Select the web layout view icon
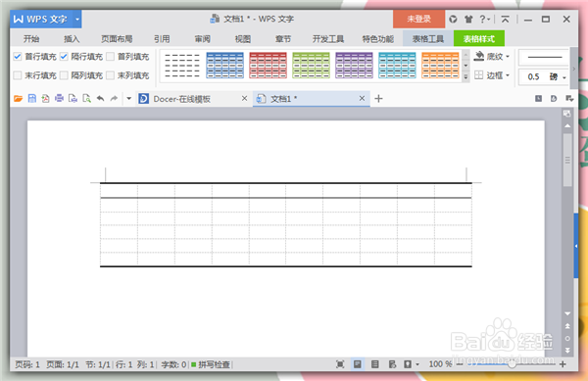This screenshot has height=381, width=588. pos(392,364)
